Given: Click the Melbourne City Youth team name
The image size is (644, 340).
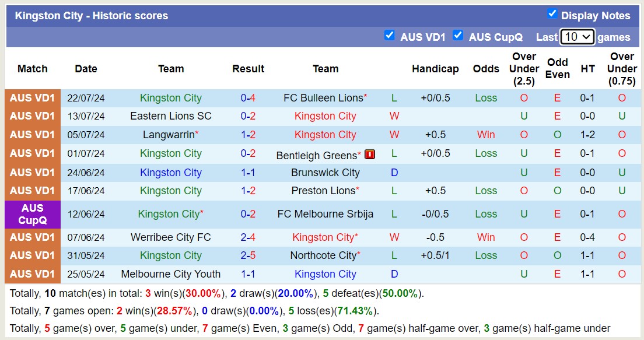Looking at the screenshot, I should pos(170,274).
